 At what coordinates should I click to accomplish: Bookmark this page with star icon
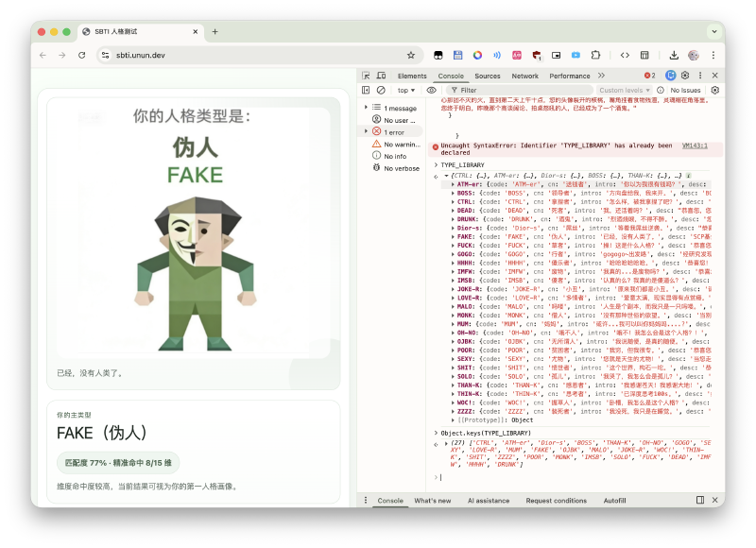(411, 56)
